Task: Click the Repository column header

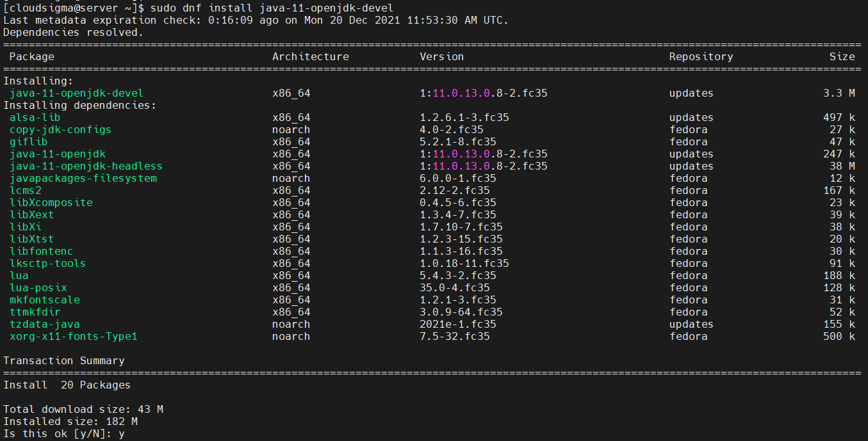Action: [x=701, y=57]
